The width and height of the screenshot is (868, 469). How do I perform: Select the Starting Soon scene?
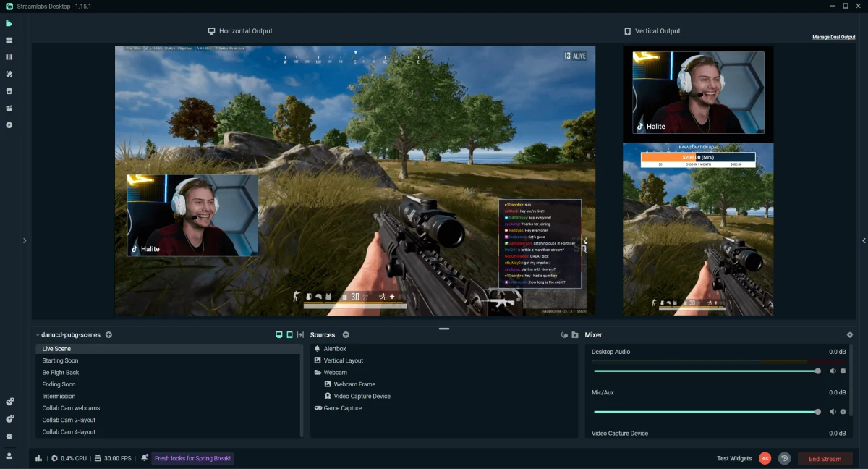(x=61, y=360)
